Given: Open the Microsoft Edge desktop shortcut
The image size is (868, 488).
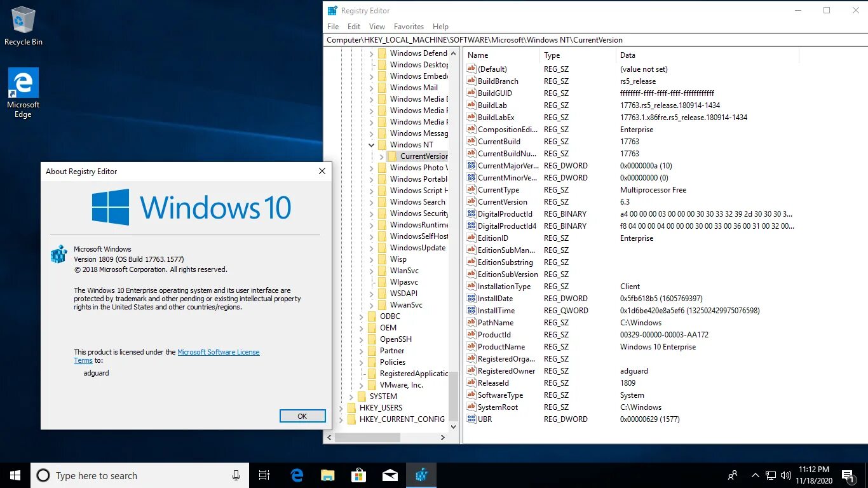Looking at the screenshot, I should [23, 93].
